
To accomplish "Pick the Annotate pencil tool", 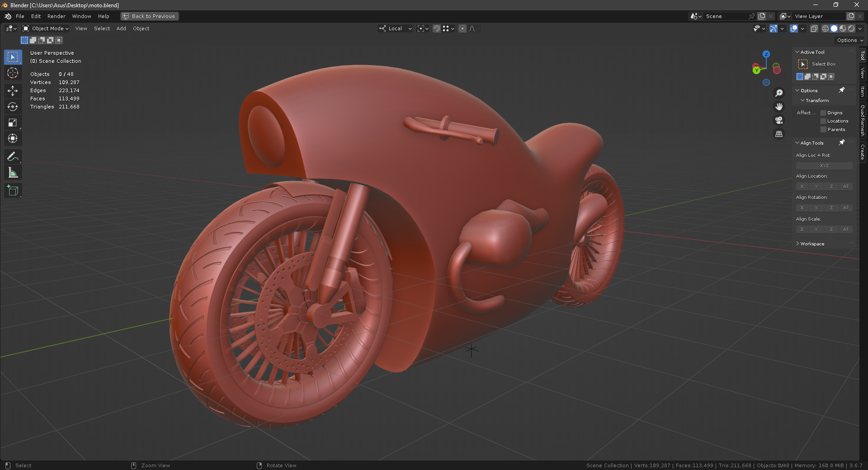I will tap(13, 157).
